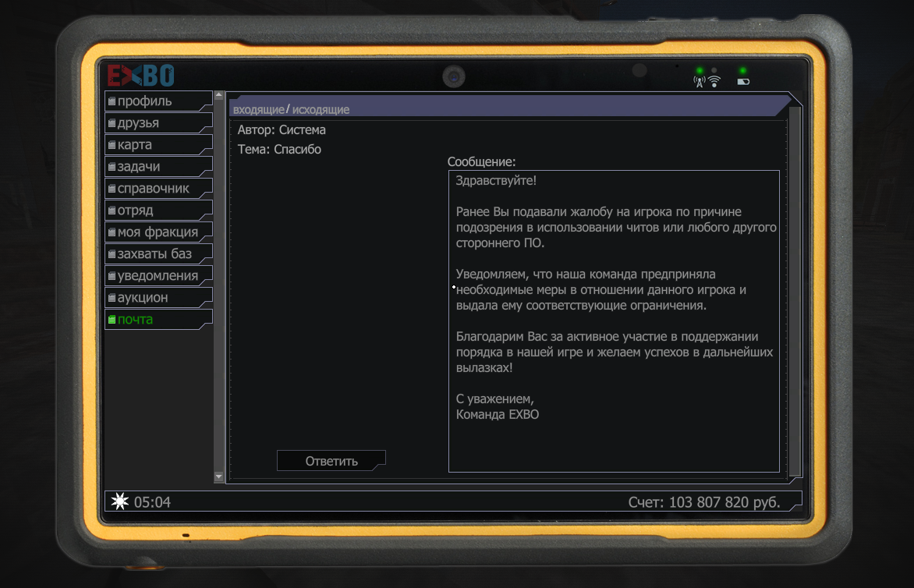
Task: Click sidebar scrollbar down arrow
Action: pyautogui.click(x=218, y=476)
